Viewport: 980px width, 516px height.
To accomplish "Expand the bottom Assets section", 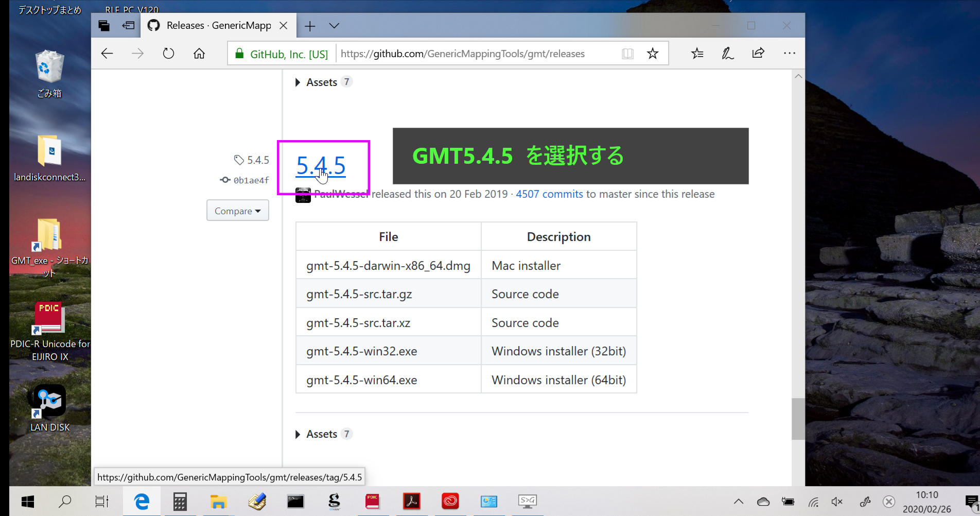I will click(x=322, y=434).
